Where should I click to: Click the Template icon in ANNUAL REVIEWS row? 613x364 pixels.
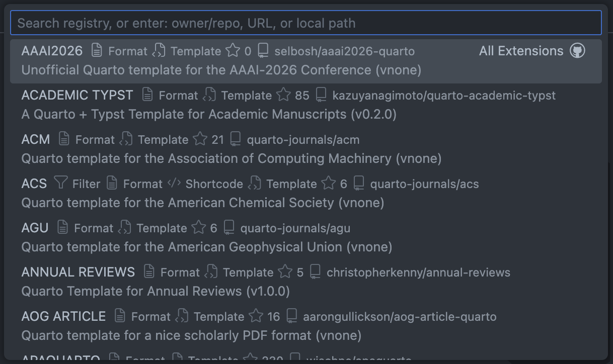coord(211,272)
